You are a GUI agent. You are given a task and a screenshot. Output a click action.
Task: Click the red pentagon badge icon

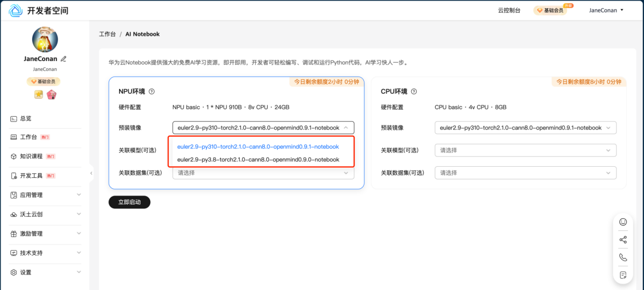[x=51, y=94]
